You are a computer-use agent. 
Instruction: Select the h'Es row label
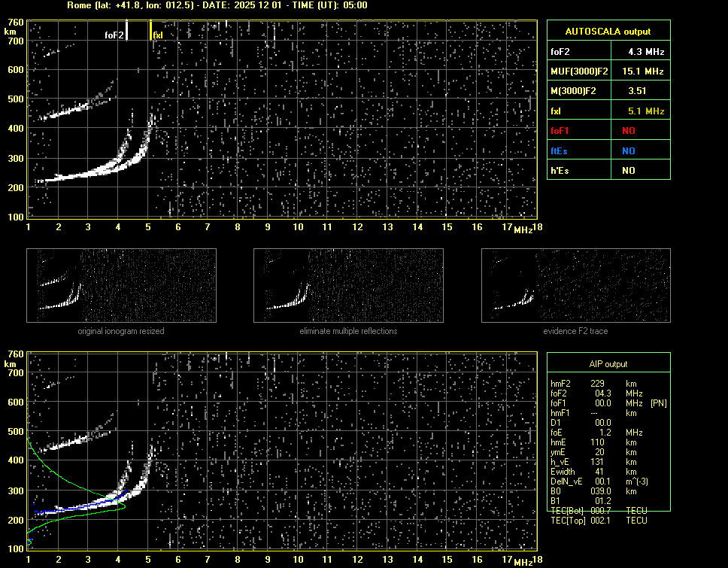560,171
